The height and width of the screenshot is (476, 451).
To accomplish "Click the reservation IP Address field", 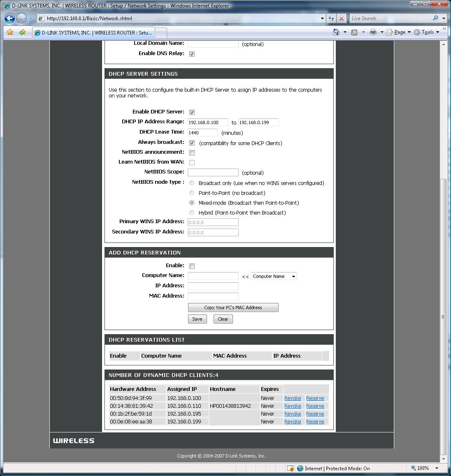I will 213,286.
